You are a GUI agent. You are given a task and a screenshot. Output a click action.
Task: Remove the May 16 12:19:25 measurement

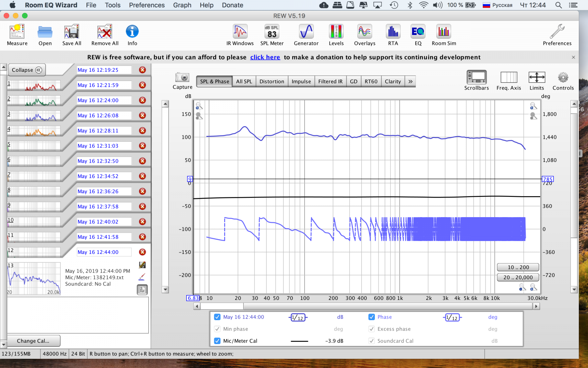coord(143,70)
